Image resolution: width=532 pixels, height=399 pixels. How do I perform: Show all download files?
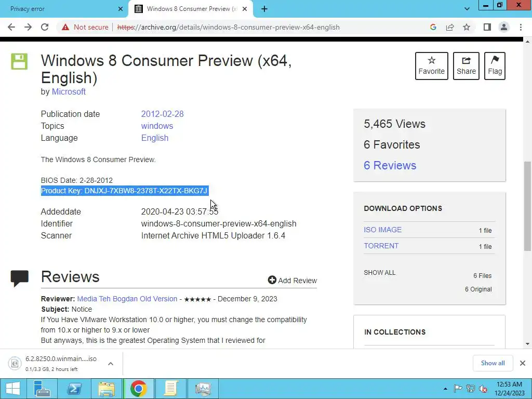coord(380,273)
